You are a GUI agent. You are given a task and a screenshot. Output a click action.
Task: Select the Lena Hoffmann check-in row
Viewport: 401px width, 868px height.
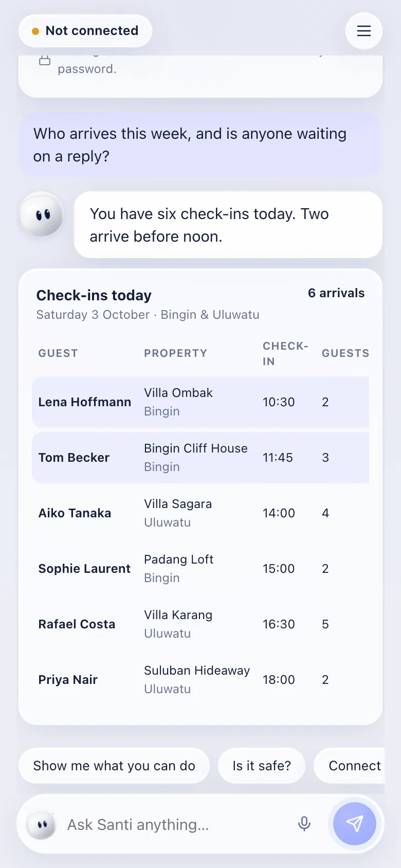coord(200,402)
